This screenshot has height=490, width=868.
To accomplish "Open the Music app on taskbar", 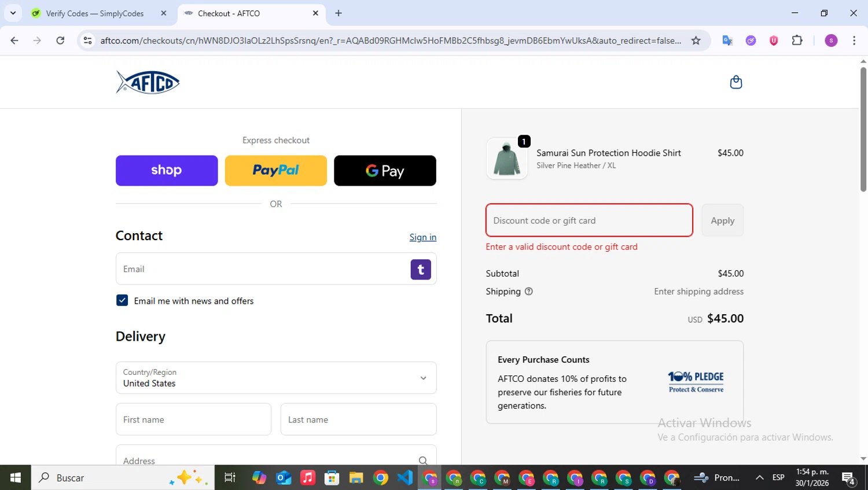I will coord(308,477).
